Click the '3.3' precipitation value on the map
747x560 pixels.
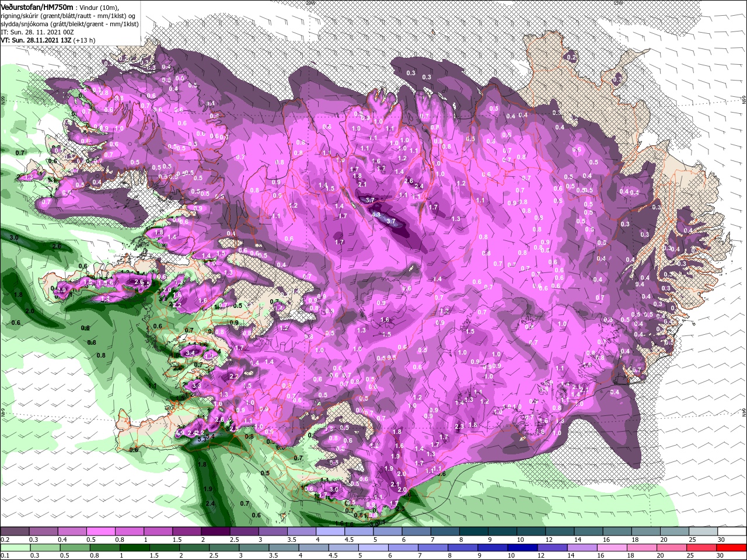click(x=196, y=386)
